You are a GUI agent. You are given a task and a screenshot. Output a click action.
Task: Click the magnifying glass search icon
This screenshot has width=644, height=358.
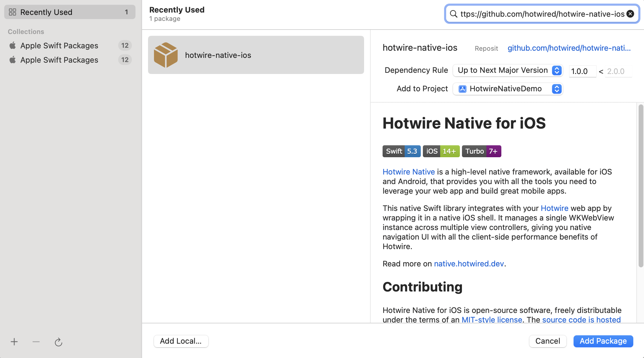(x=454, y=14)
